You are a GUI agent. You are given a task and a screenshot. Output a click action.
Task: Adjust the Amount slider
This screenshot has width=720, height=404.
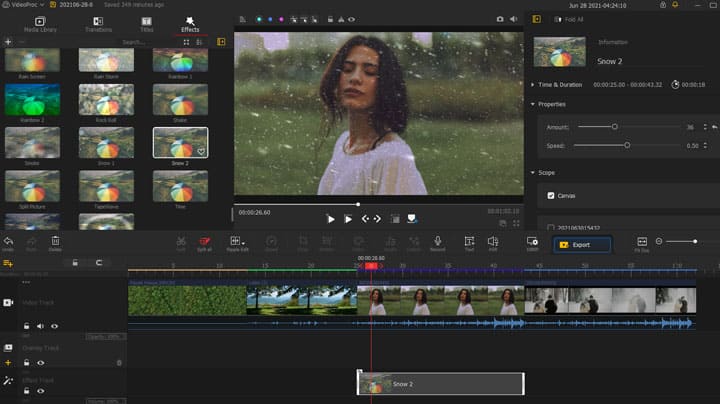coord(615,127)
